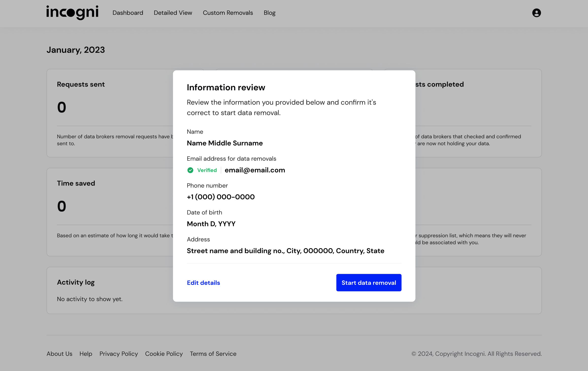Viewport: 588px width, 371px height.
Task: Click the email address email@email.com
Action: coord(255,170)
